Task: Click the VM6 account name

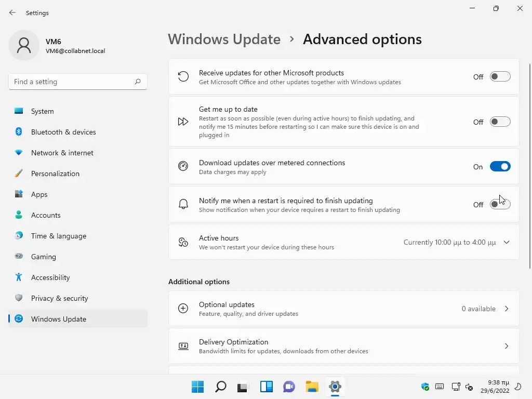Action: tap(54, 42)
